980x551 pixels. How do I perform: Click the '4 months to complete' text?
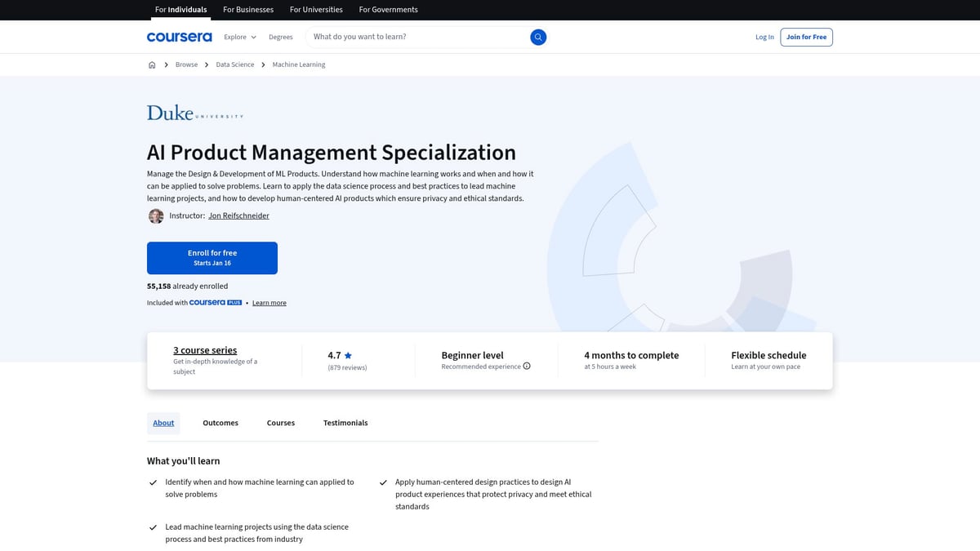(x=631, y=355)
